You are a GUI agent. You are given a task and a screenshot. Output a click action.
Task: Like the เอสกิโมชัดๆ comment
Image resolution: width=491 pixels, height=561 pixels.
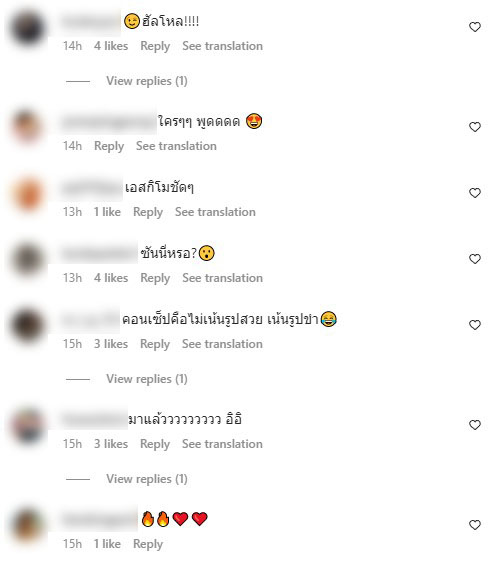tap(475, 193)
